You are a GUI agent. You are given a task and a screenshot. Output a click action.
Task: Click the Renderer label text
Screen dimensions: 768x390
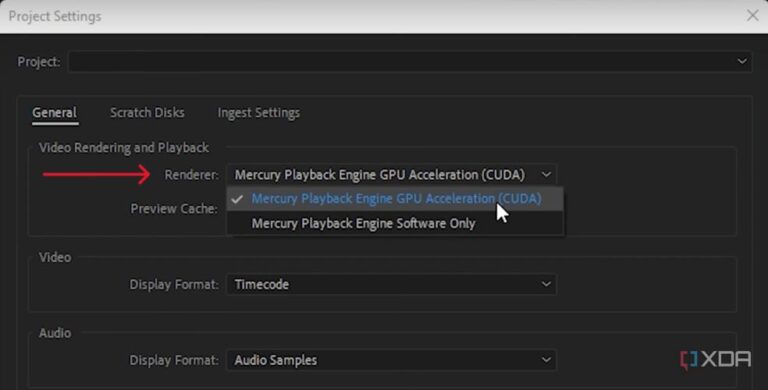(x=192, y=175)
